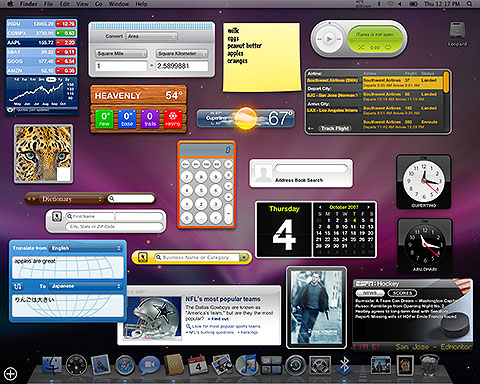The image size is (480, 384).
Task: Select Southwest Airlines flight 37 Landed row
Action: coord(403,83)
